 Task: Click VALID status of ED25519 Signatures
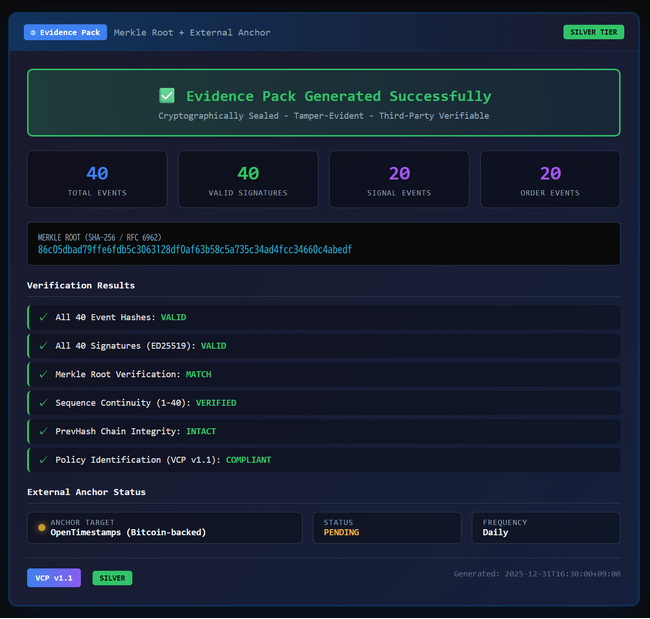tap(213, 346)
